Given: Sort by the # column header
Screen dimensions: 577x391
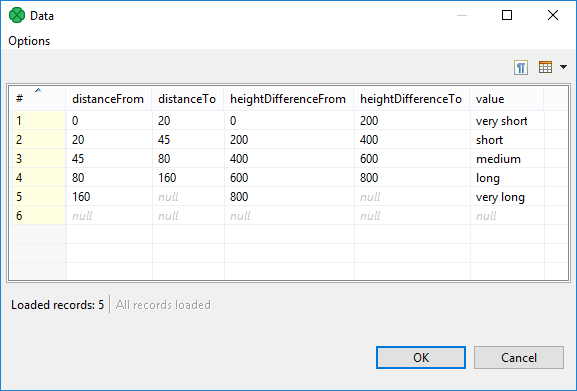Looking at the screenshot, I should coord(38,99).
